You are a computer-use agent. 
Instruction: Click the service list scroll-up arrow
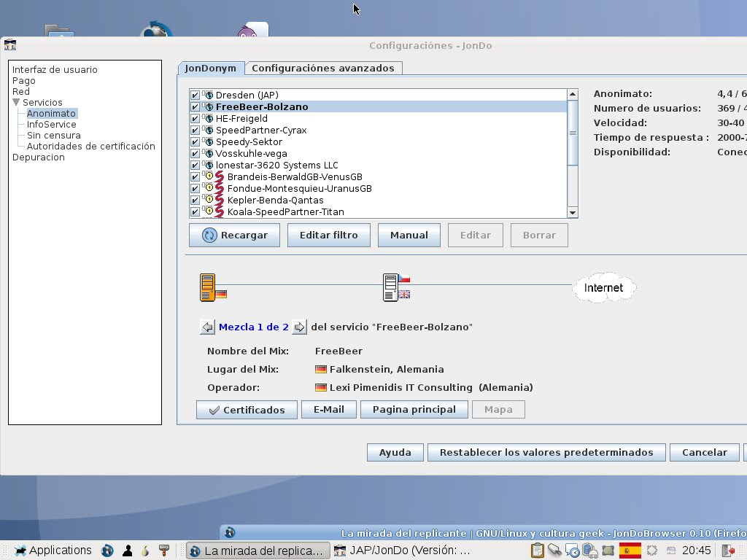click(x=573, y=94)
